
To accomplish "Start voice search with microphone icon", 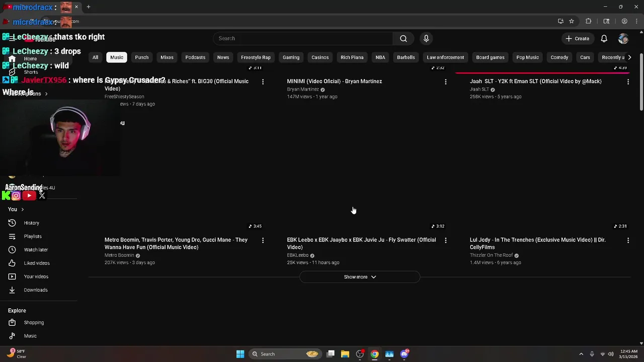I will pyautogui.click(x=426, y=39).
